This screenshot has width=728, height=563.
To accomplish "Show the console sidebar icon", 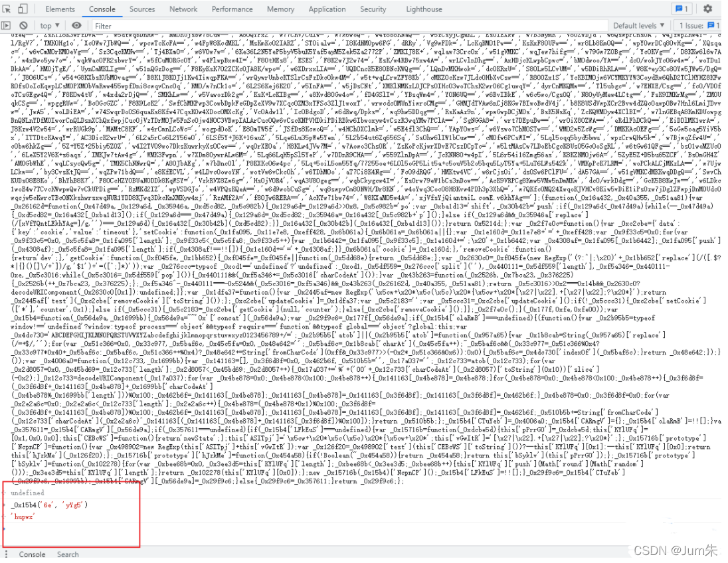I will tap(6, 25).
